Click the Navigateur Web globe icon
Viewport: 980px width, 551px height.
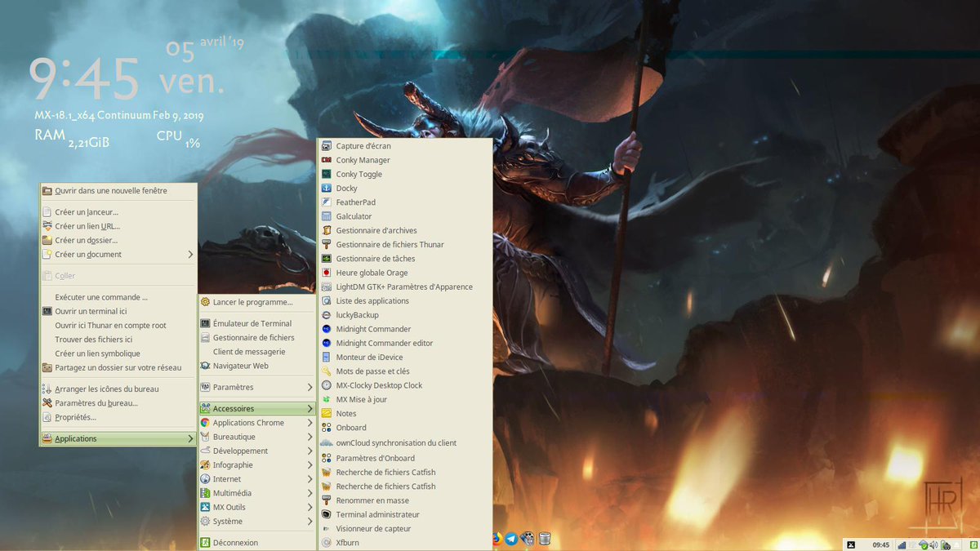206,366
